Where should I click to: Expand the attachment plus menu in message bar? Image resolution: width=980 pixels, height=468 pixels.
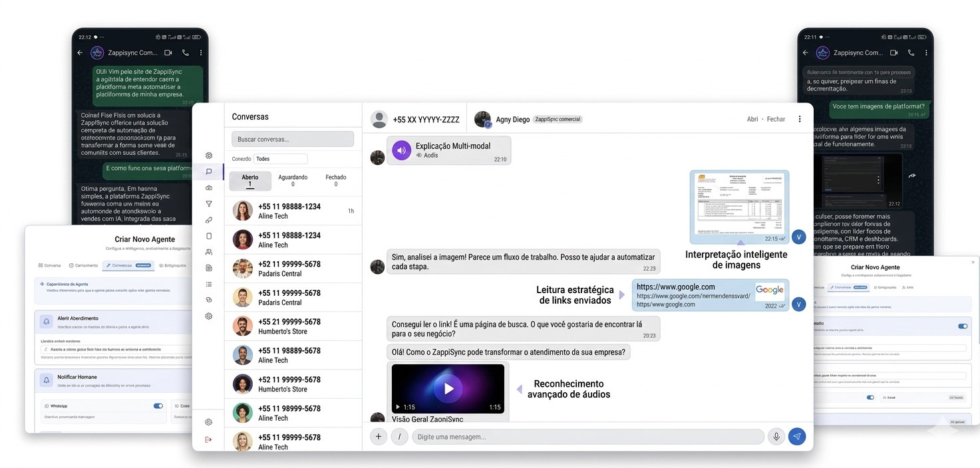click(x=378, y=436)
